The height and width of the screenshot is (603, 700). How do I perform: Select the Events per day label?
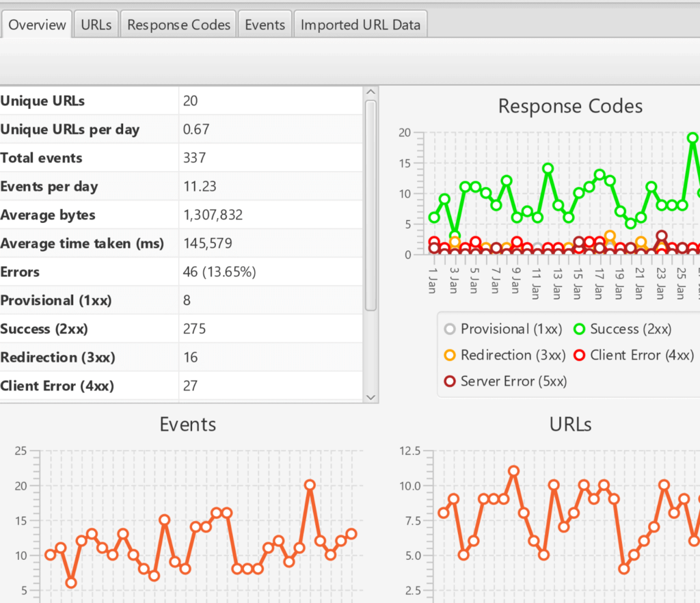point(49,187)
